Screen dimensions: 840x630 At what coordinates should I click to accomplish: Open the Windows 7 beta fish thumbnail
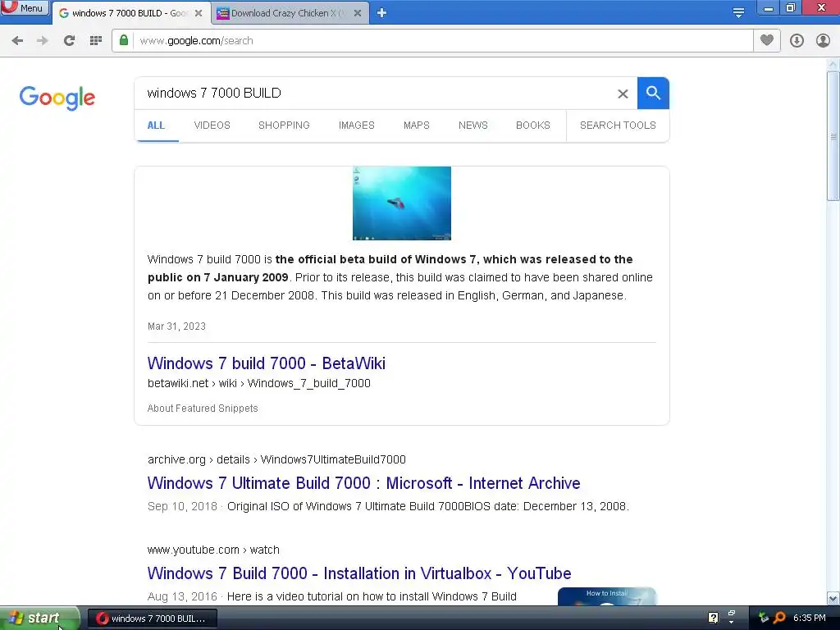pyautogui.click(x=402, y=203)
